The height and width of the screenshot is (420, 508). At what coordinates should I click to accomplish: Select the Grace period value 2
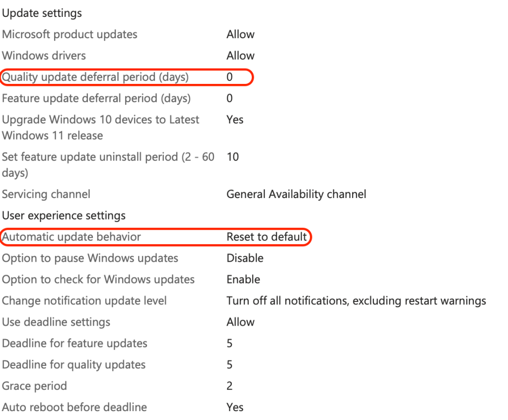point(229,386)
